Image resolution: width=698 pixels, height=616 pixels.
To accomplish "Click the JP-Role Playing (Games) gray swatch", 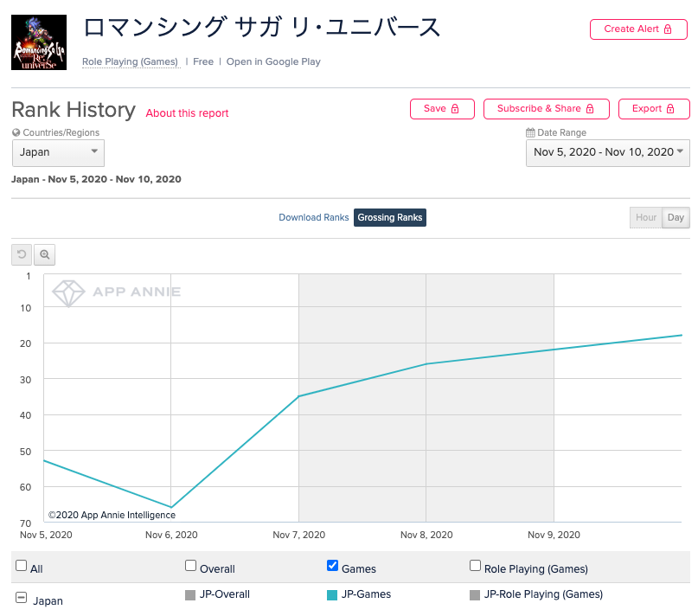I will tap(475, 595).
